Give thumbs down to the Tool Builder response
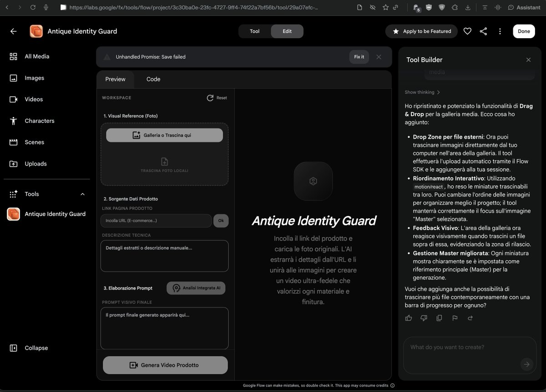Image resolution: width=546 pixels, height=392 pixels. click(424, 318)
